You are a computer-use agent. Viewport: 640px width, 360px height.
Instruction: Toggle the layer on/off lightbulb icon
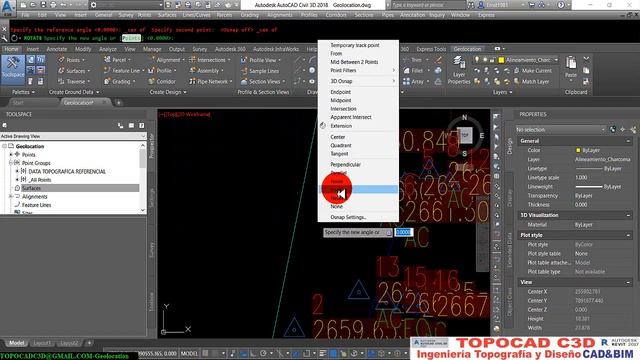pos(477,60)
